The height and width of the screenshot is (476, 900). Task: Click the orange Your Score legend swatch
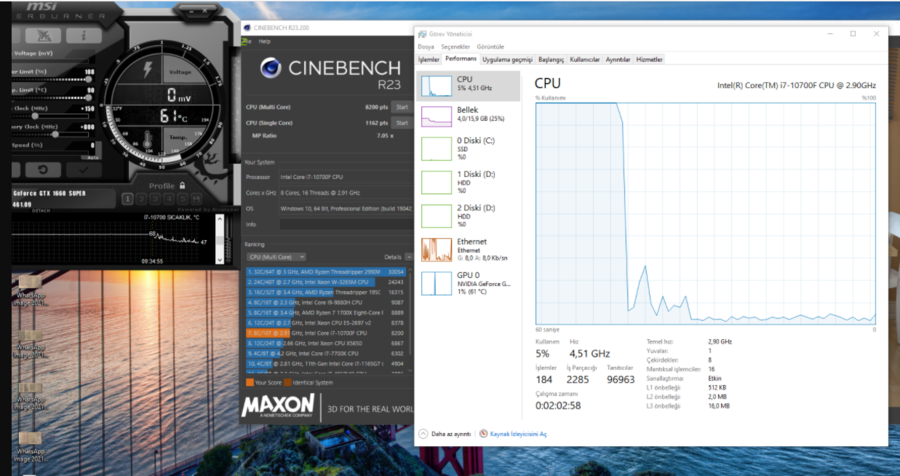[x=250, y=382]
